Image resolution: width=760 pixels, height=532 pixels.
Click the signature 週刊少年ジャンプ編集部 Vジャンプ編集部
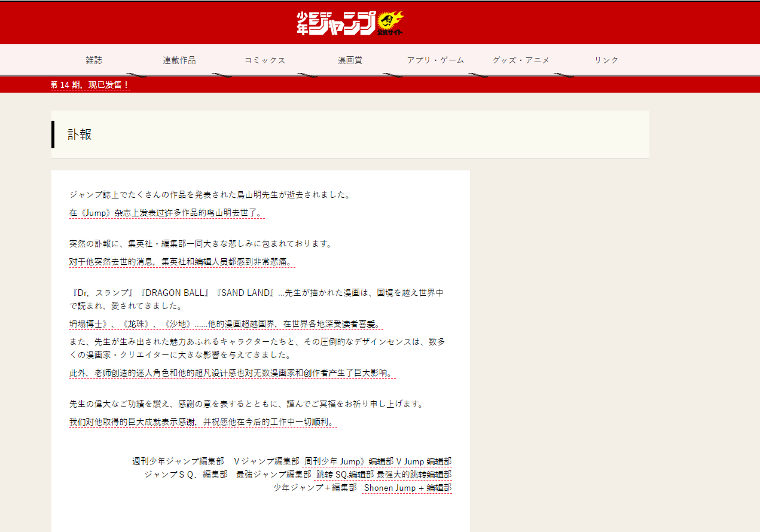click(215, 461)
